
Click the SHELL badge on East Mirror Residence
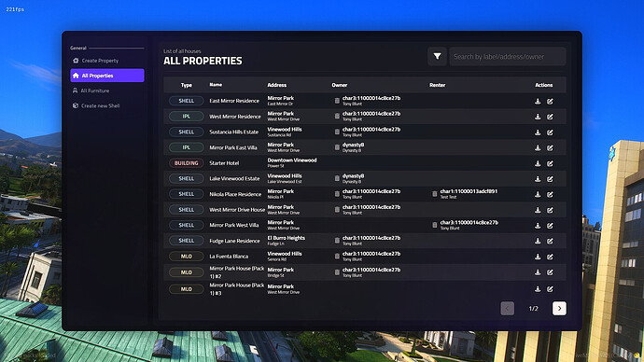[x=186, y=101]
